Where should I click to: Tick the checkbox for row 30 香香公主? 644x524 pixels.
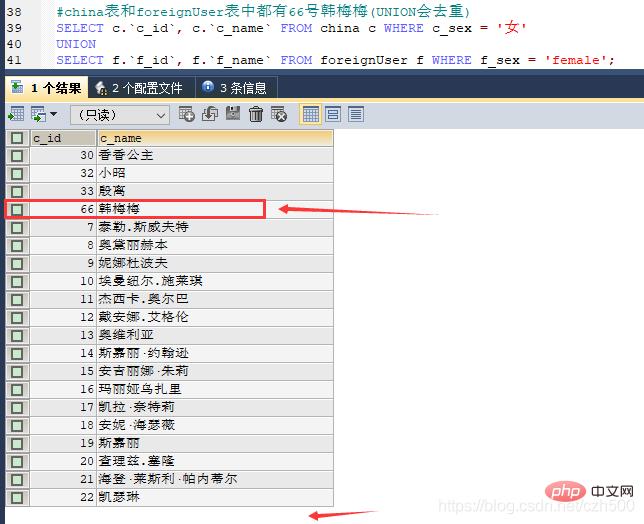(17, 155)
